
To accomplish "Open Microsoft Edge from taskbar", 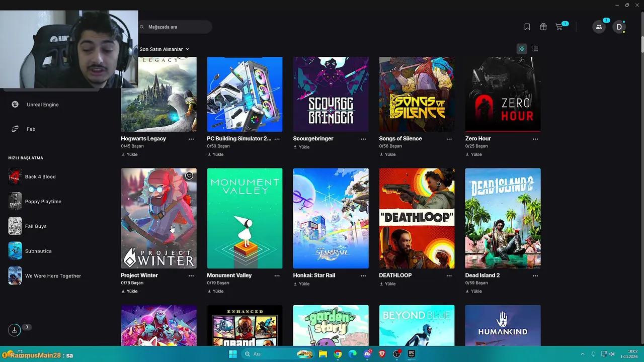I will point(353,354).
